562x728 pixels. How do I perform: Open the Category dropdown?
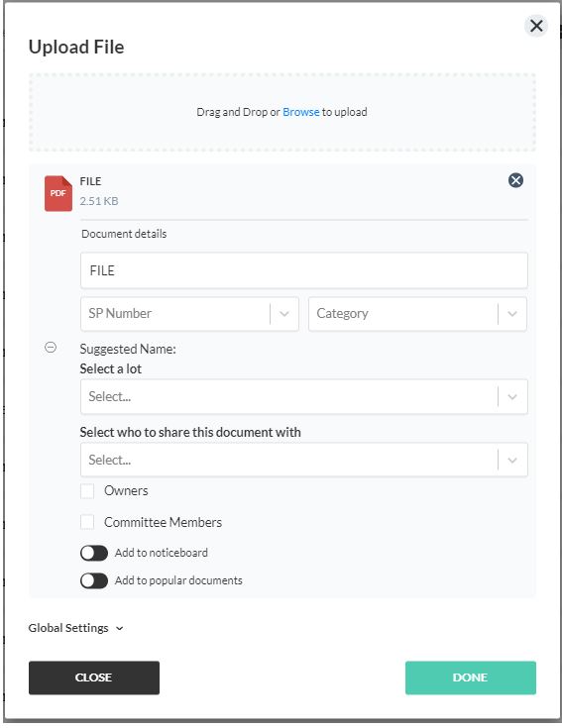pyautogui.click(x=417, y=314)
